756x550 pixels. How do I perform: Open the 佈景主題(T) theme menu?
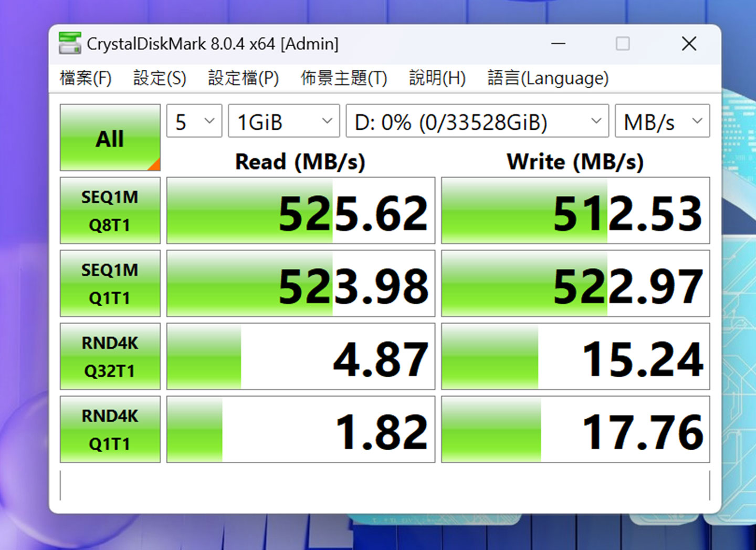click(343, 78)
